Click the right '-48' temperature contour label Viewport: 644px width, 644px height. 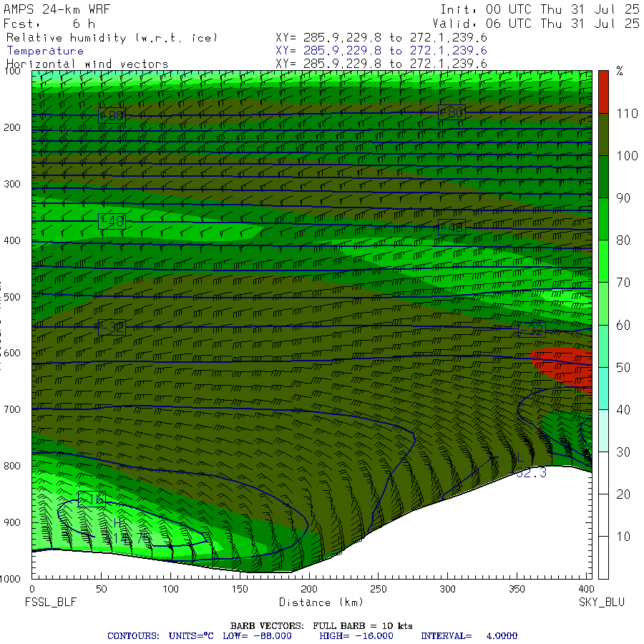pyautogui.click(x=452, y=227)
